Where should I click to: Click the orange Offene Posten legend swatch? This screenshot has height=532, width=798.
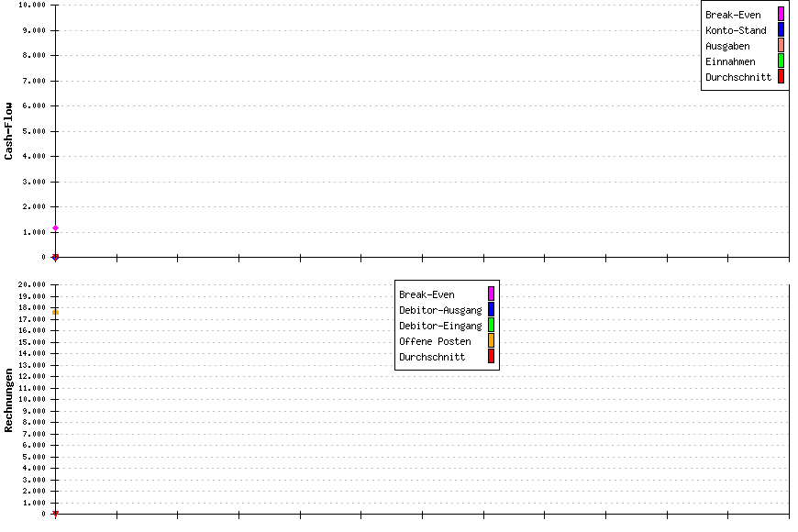point(491,341)
